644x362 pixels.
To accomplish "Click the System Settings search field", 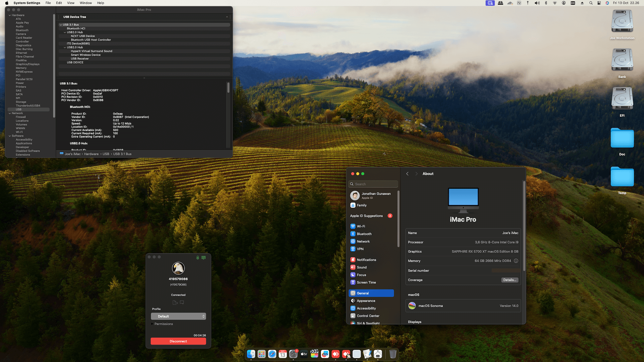I will coord(373,184).
